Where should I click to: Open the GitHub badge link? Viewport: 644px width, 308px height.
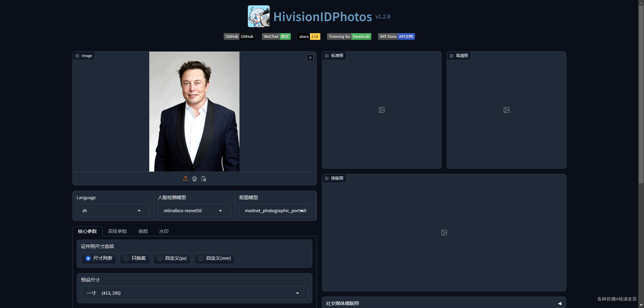click(x=239, y=37)
